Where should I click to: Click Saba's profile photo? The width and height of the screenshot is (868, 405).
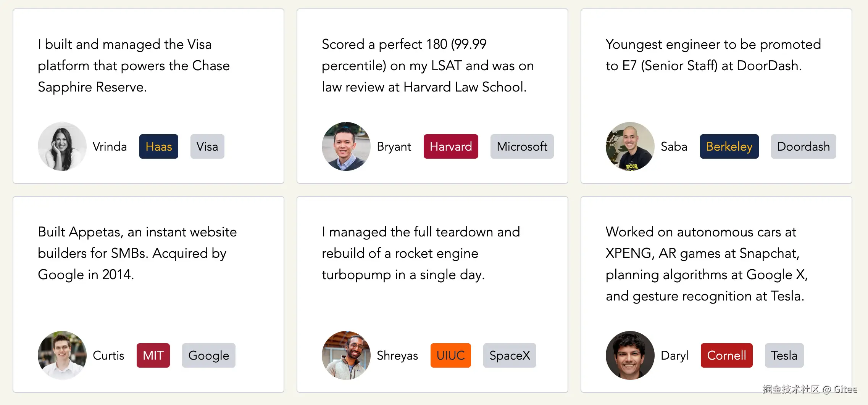(630, 146)
